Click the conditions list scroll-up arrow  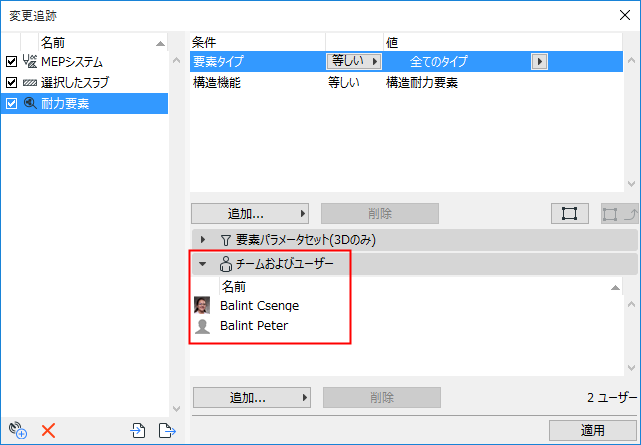(x=631, y=61)
